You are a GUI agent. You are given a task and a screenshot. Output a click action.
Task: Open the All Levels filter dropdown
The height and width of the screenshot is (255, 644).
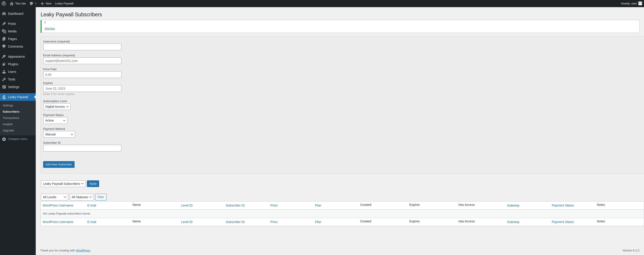54,197
